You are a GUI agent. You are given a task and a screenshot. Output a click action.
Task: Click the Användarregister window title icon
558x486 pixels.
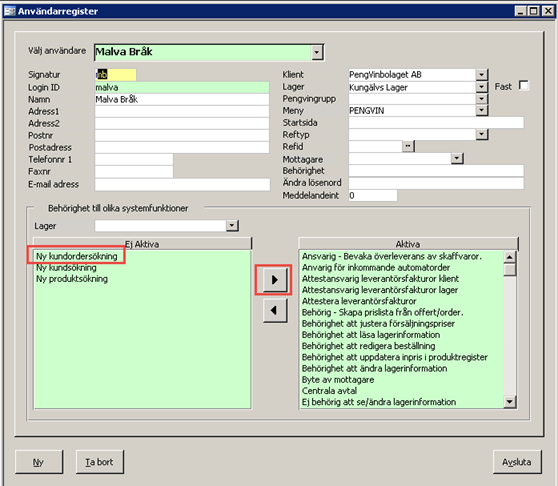[10, 11]
